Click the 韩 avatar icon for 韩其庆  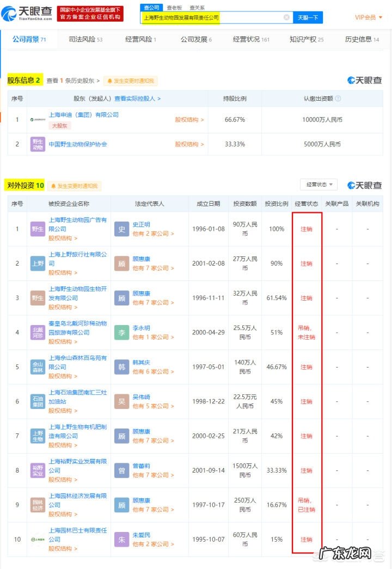click(x=121, y=367)
